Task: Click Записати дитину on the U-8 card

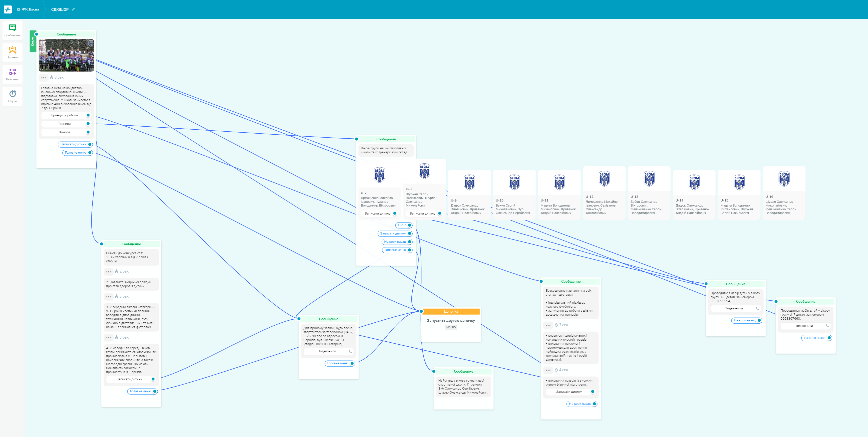Action: click(424, 213)
